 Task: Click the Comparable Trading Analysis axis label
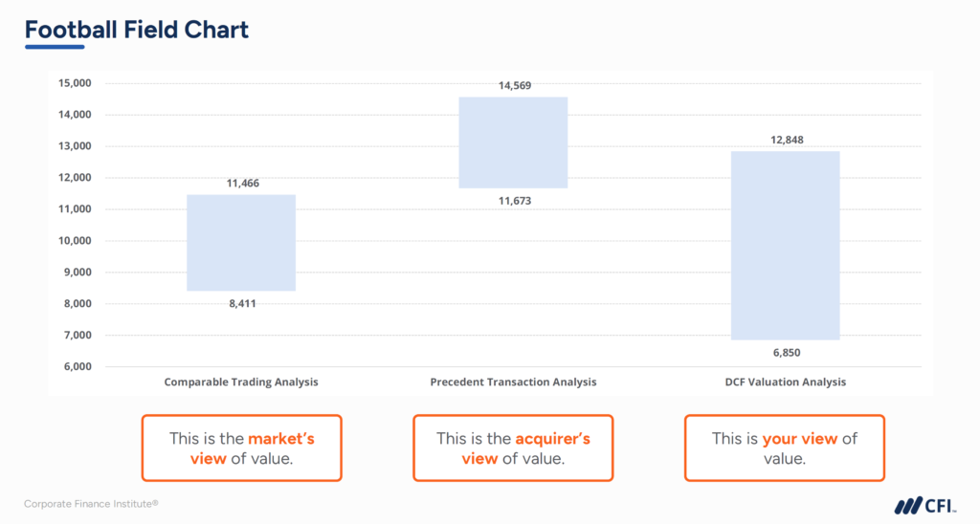pos(241,382)
